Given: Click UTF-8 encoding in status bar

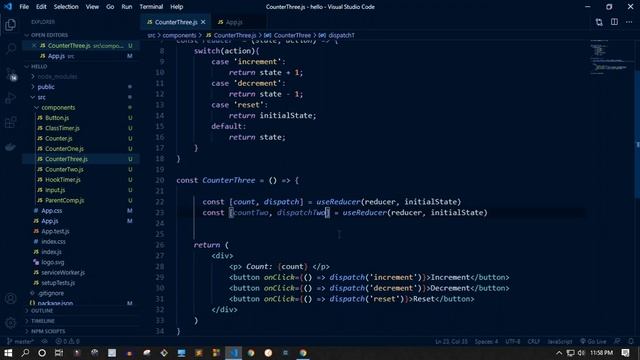Looking at the screenshot, I should pyautogui.click(x=513, y=341).
